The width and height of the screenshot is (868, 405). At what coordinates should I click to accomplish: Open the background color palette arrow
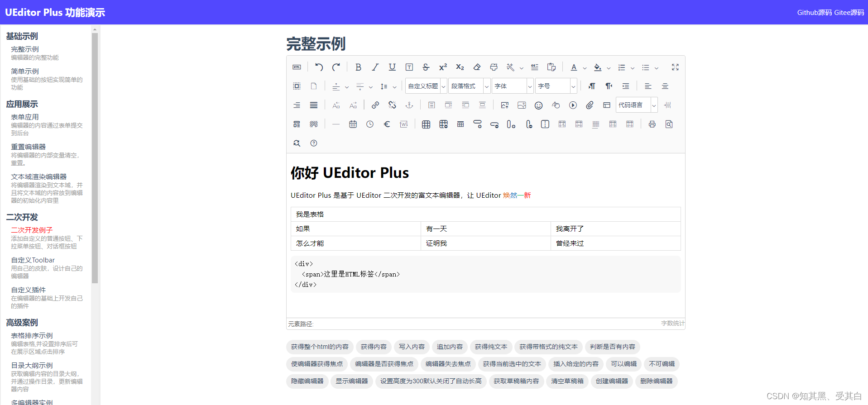609,68
